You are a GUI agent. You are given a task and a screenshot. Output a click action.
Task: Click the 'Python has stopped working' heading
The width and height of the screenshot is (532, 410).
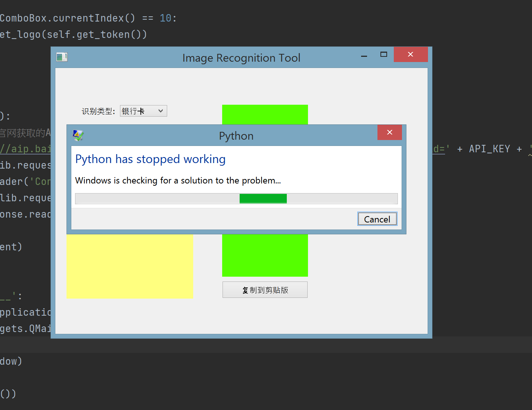coord(150,159)
